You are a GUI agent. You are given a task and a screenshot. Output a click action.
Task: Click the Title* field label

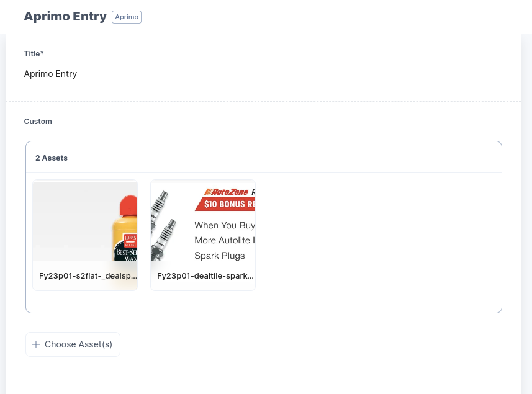(x=34, y=54)
